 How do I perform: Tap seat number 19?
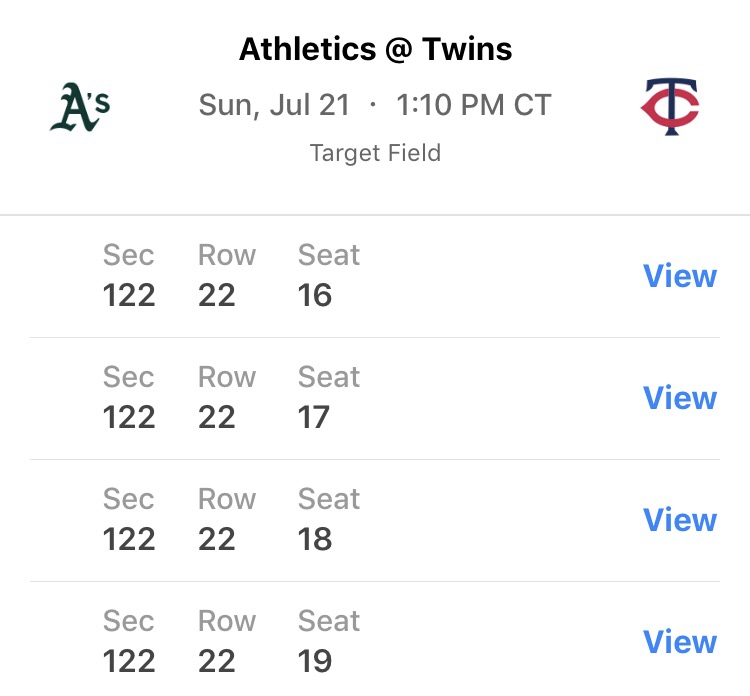(315, 662)
